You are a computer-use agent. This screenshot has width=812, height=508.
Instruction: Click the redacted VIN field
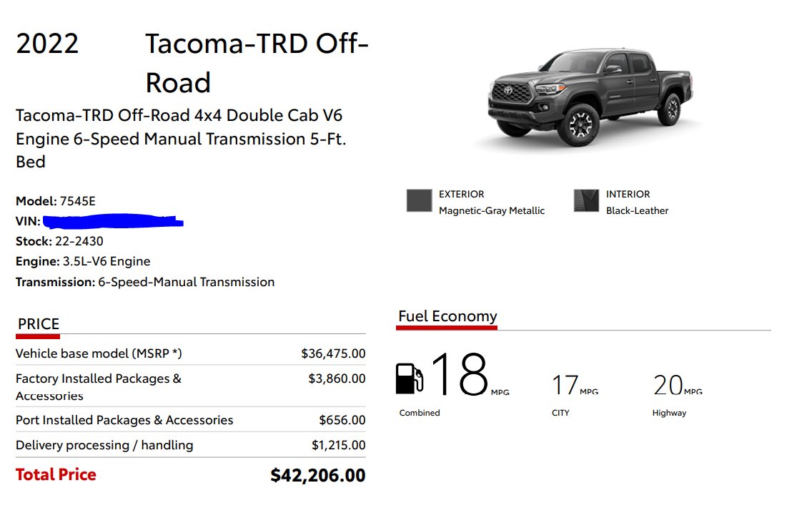click(x=113, y=221)
